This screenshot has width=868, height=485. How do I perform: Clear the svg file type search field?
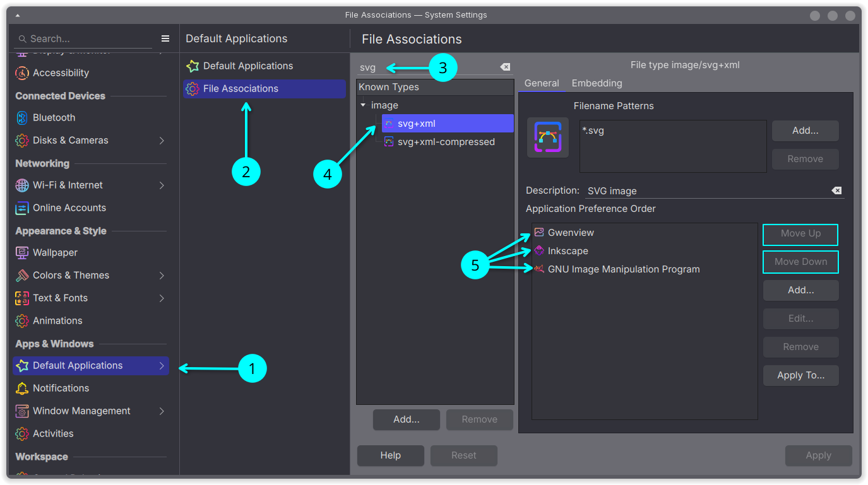tap(505, 67)
